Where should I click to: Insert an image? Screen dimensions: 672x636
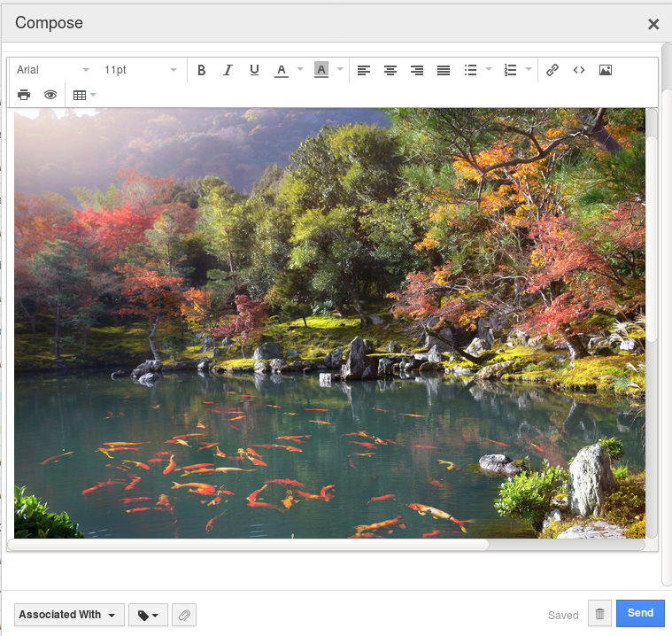pyautogui.click(x=605, y=70)
